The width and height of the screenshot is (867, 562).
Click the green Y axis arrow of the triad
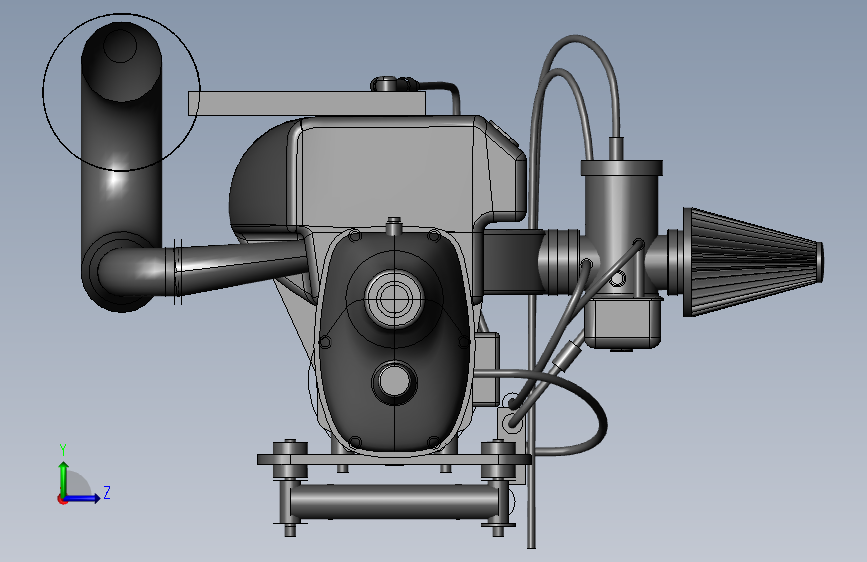click(x=64, y=479)
